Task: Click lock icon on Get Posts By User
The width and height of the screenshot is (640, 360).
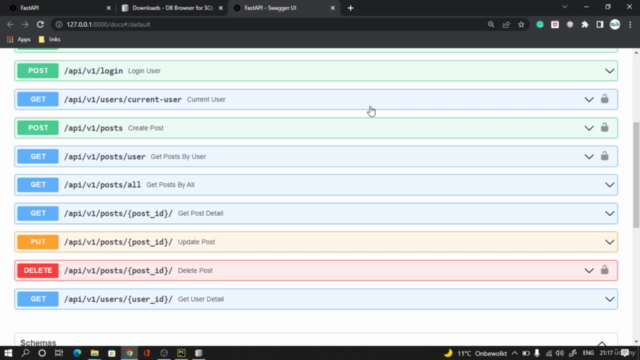Action: pos(604,156)
